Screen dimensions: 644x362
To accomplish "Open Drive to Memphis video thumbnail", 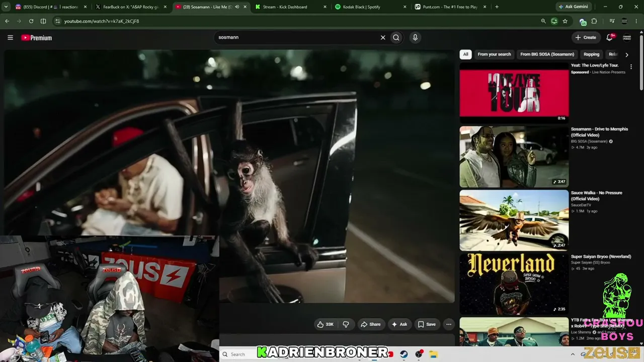I will (514, 156).
